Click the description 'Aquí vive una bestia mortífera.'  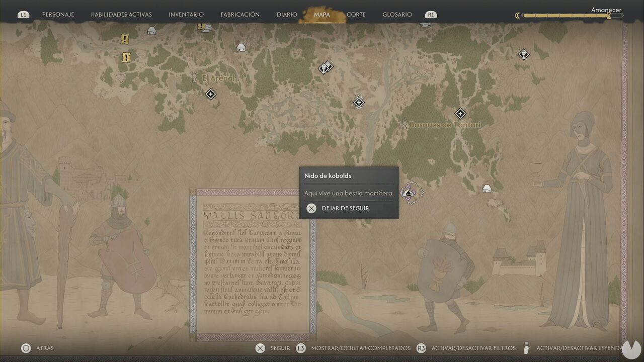click(349, 193)
